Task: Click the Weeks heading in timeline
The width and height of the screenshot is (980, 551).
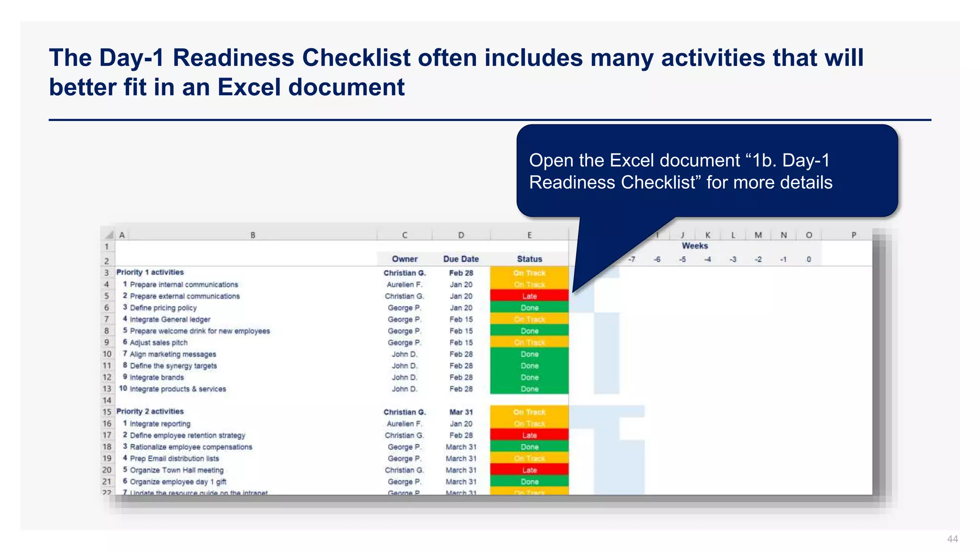Action: click(695, 246)
